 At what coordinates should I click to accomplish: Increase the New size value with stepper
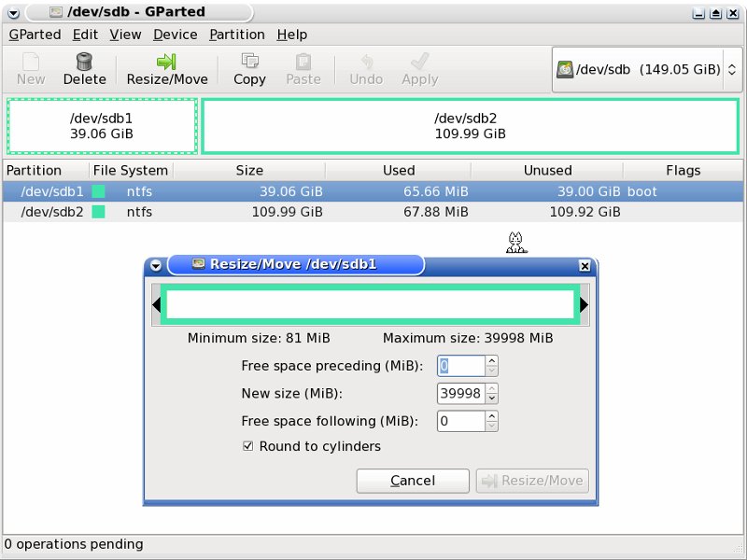point(492,388)
